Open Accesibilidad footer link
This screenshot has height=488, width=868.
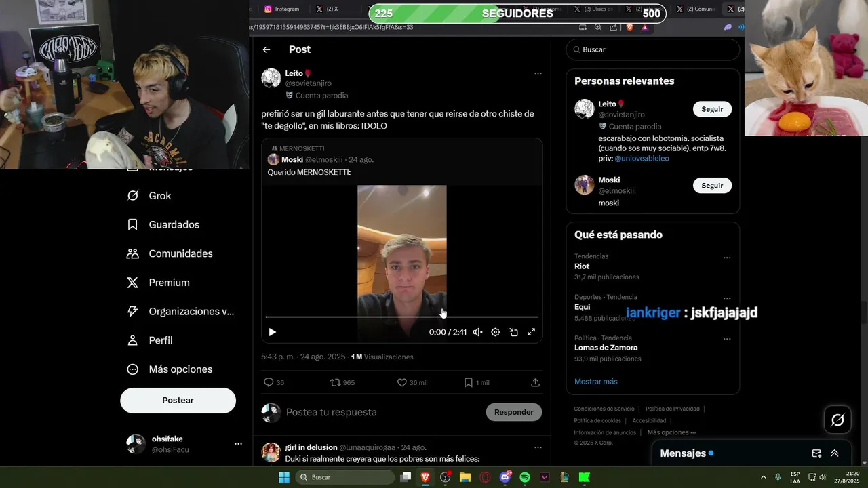coord(649,421)
